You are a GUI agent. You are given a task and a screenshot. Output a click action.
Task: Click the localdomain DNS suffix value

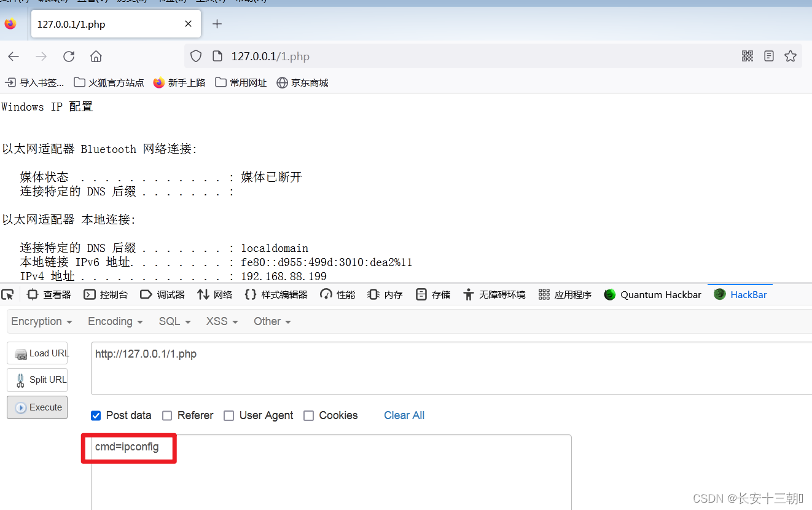275,248
